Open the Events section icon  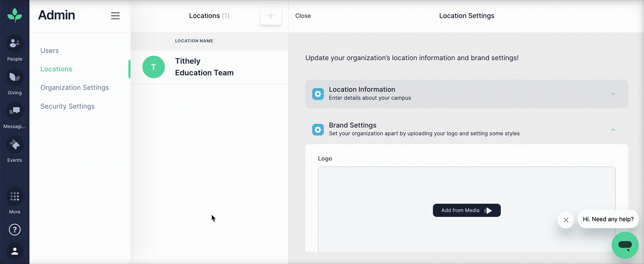14,145
